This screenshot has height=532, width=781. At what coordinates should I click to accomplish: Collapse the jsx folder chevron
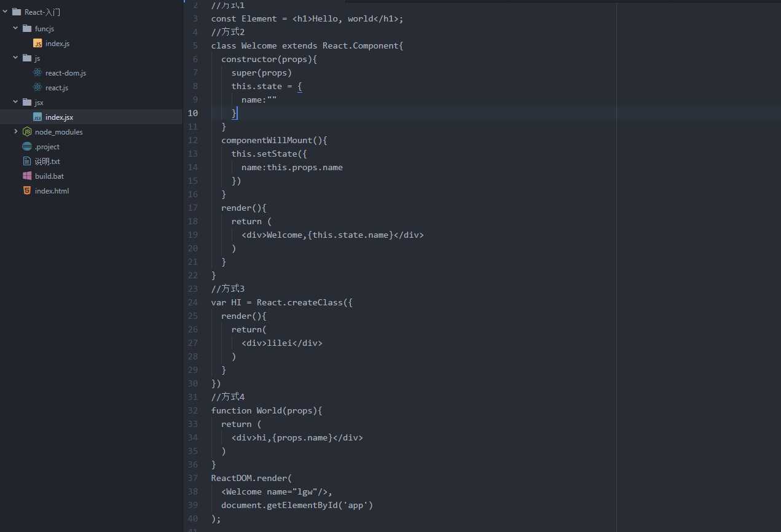pos(15,102)
